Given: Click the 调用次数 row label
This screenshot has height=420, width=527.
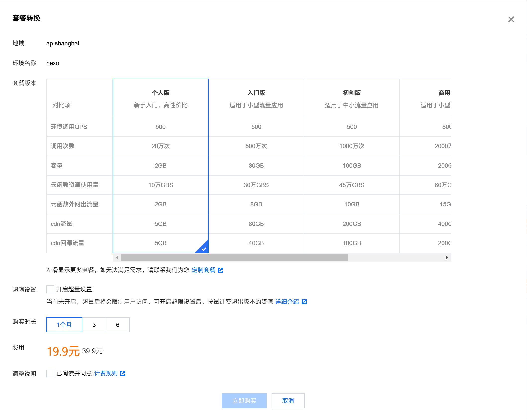Looking at the screenshot, I should pos(63,146).
